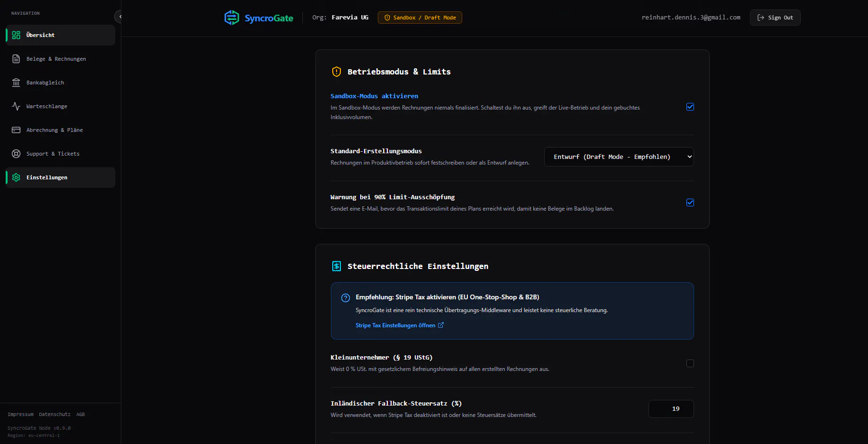The height and width of the screenshot is (444, 868).
Task: Click the shield icon in Sandbox badge
Action: point(387,18)
